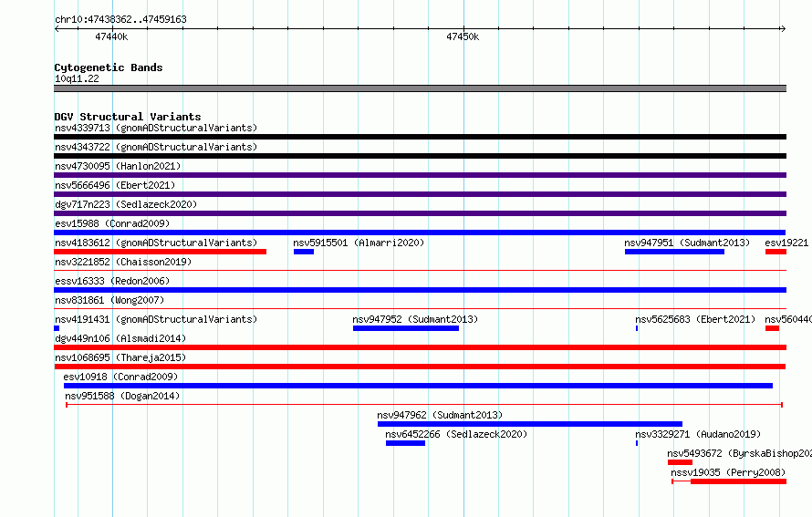Click the red nsv4183612 variant bar
Image resolution: width=812 pixels, height=517 pixels.
coord(160,252)
